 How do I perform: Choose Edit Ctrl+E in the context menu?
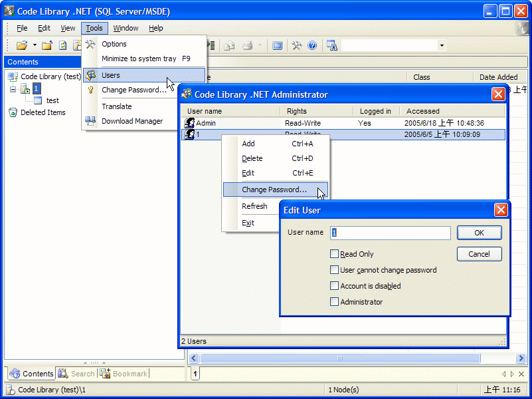tap(276, 173)
